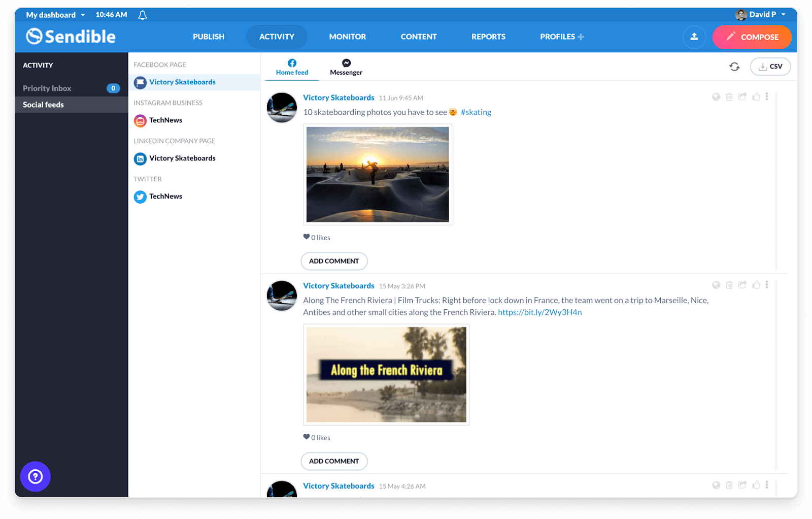This screenshot has width=812, height=519.
Task: Open the Reports section
Action: click(488, 37)
